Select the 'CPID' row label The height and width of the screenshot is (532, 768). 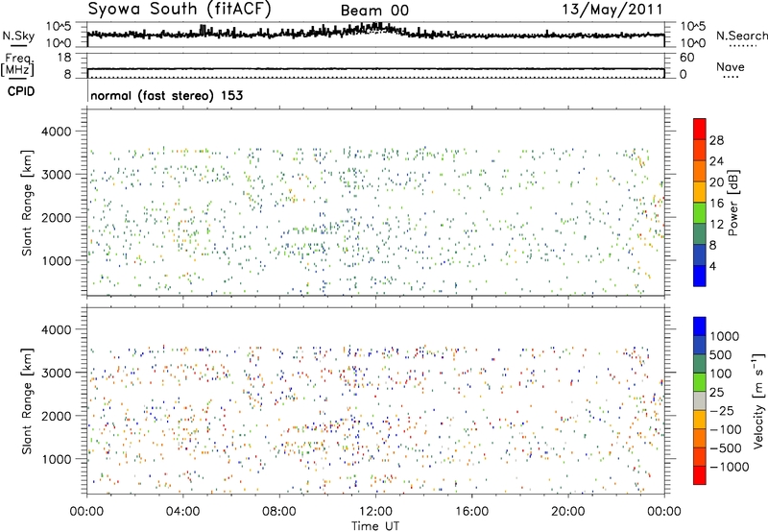pos(21,91)
